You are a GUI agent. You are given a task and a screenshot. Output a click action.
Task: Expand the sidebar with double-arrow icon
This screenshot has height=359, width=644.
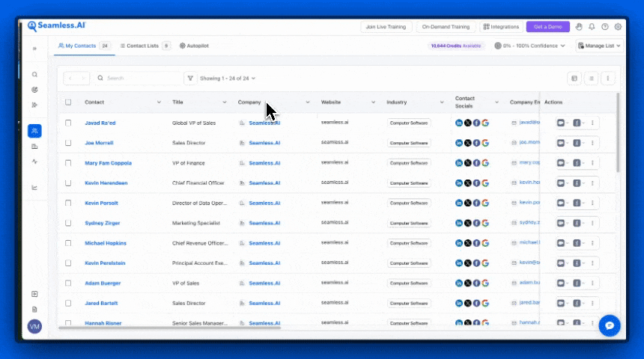click(x=34, y=49)
